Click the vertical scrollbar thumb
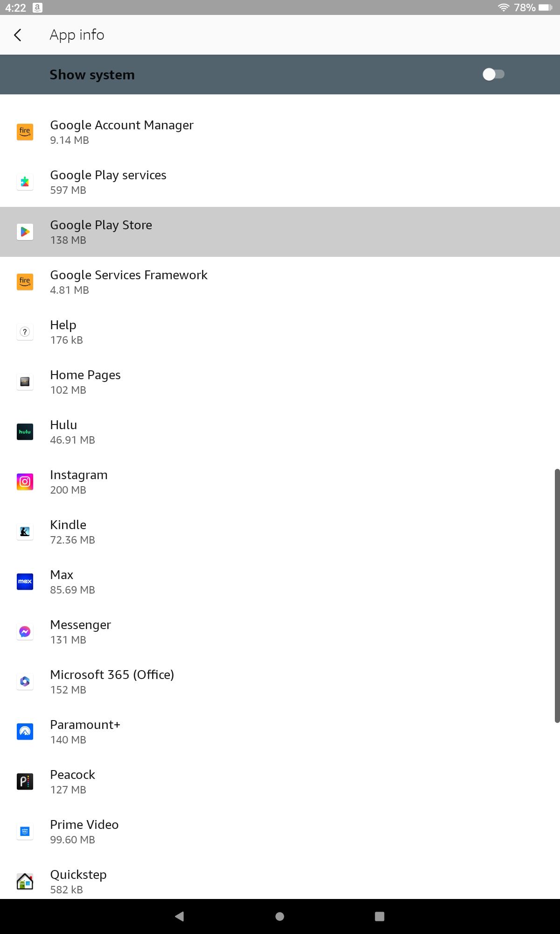This screenshot has height=934, width=560. pos(557,595)
